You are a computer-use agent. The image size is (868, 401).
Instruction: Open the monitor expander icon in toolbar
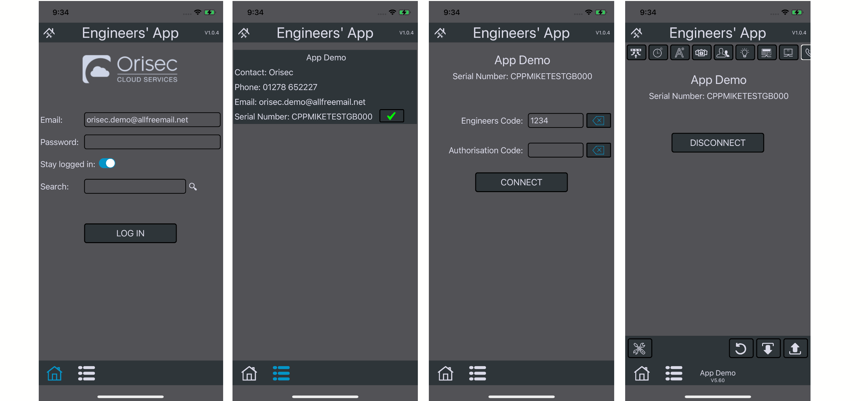tap(788, 53)
